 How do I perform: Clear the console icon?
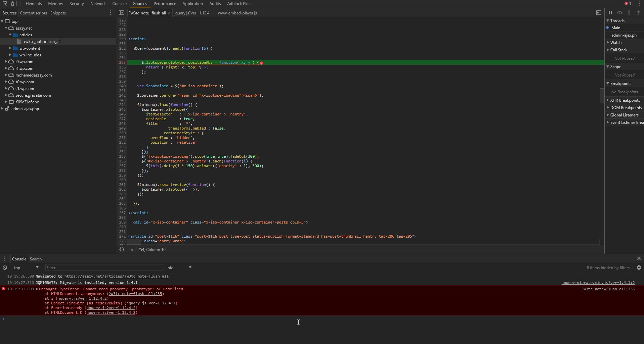[5, 267]
